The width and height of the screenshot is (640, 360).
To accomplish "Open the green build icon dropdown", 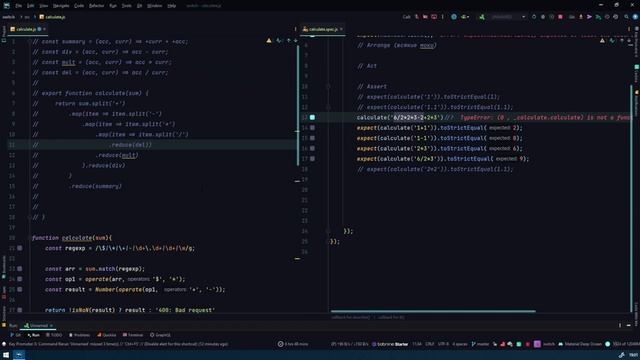I will (x=464, y=17).
